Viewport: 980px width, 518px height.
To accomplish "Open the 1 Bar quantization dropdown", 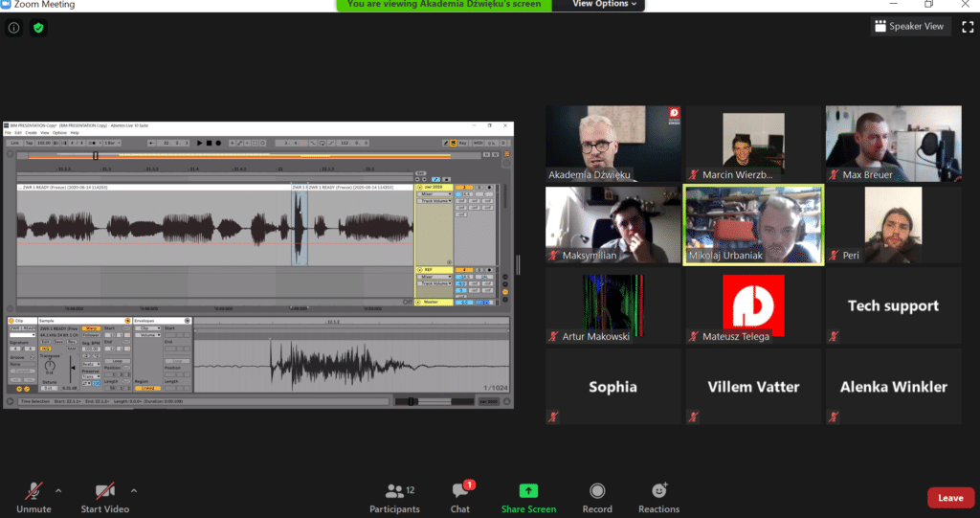I will pos(112,144).
